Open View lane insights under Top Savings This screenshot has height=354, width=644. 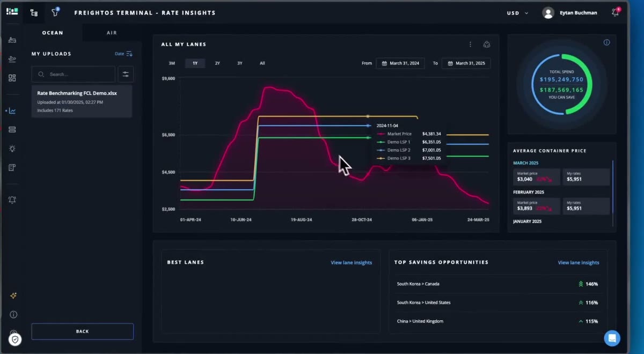click(x=579, y=263)
